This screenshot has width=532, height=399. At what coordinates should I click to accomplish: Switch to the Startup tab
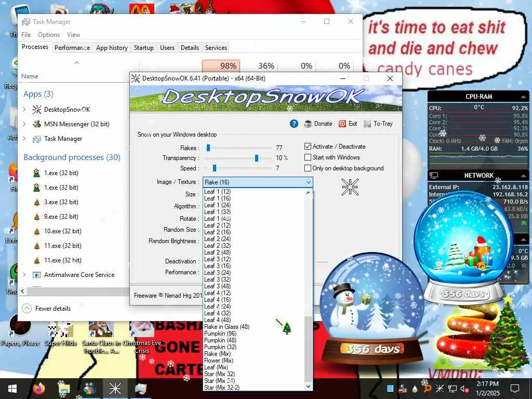(x=144, y=48)
